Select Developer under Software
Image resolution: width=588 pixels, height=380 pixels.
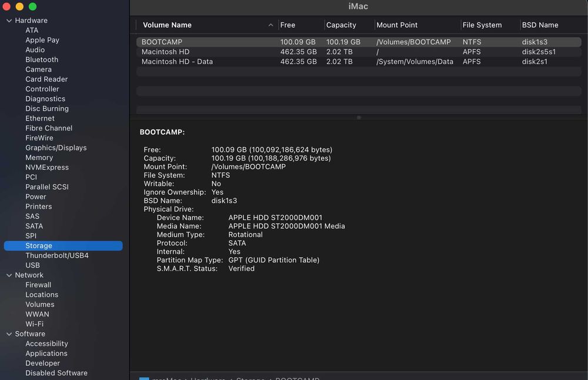tap(42, 363)
